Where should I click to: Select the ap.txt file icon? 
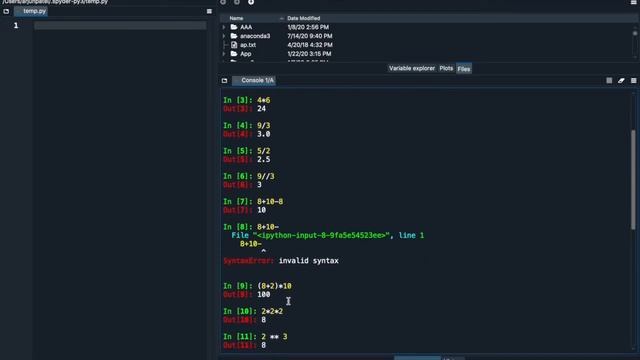[x=234, y=45]
